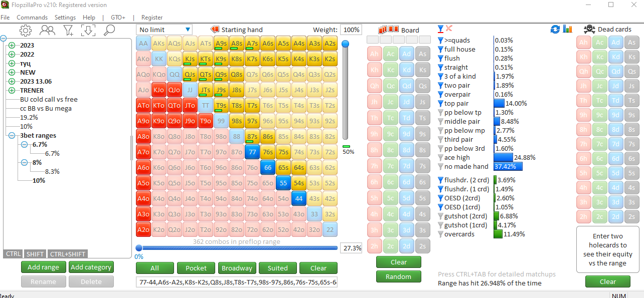The width and height of the screenshot is (644, 298).
Task: Mark Jd as a dead card
Action: point(616,87)
